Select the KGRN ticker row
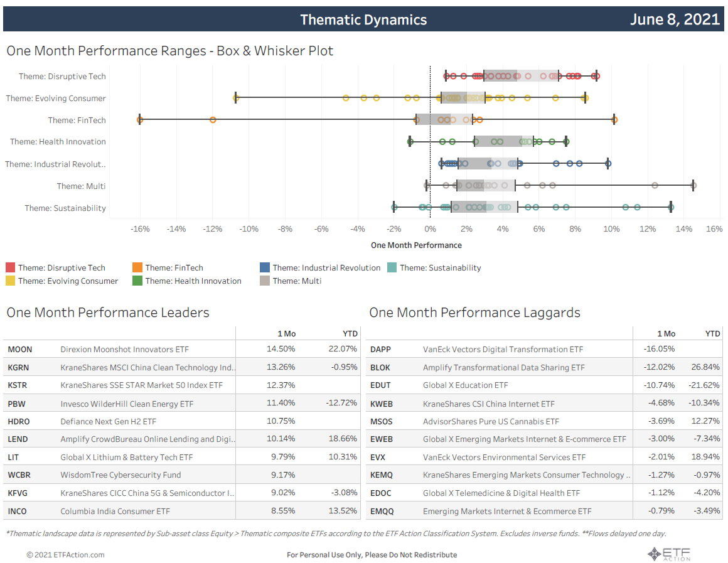The image size is (728, 563). (x=183, y=367)
